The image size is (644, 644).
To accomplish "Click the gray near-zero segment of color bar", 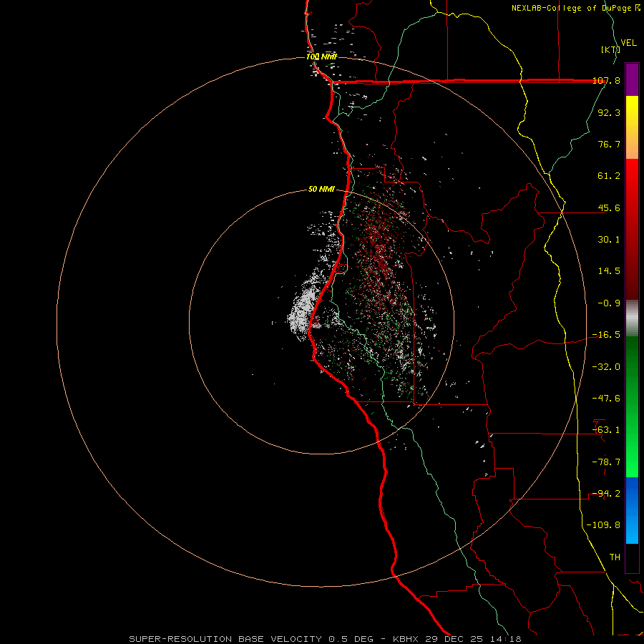I will (x=632, y=318).
